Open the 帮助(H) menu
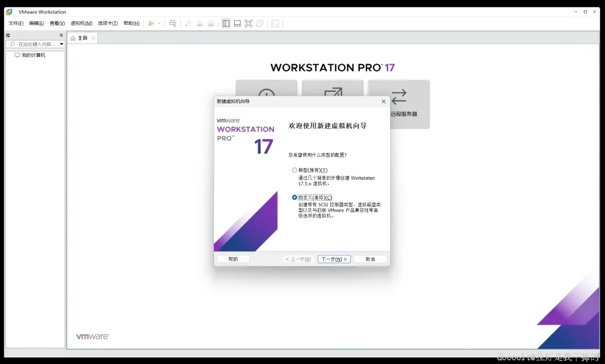The image size is (605, 364). pyautogui.click(x=131, y=24)
